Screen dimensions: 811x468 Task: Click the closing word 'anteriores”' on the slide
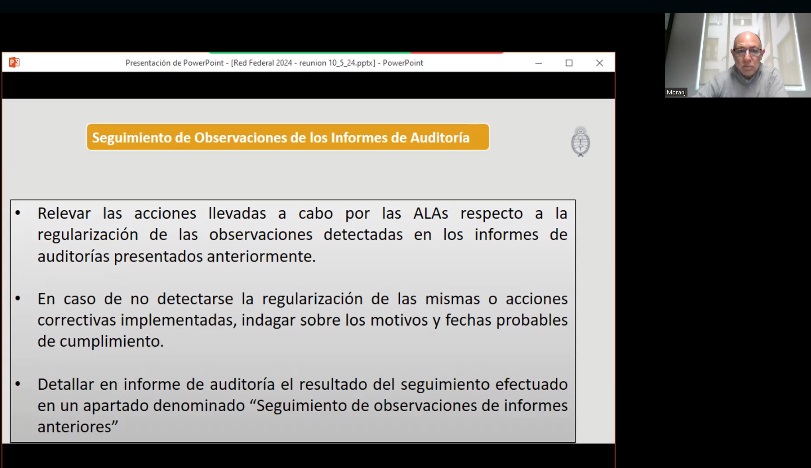(78, 427)
